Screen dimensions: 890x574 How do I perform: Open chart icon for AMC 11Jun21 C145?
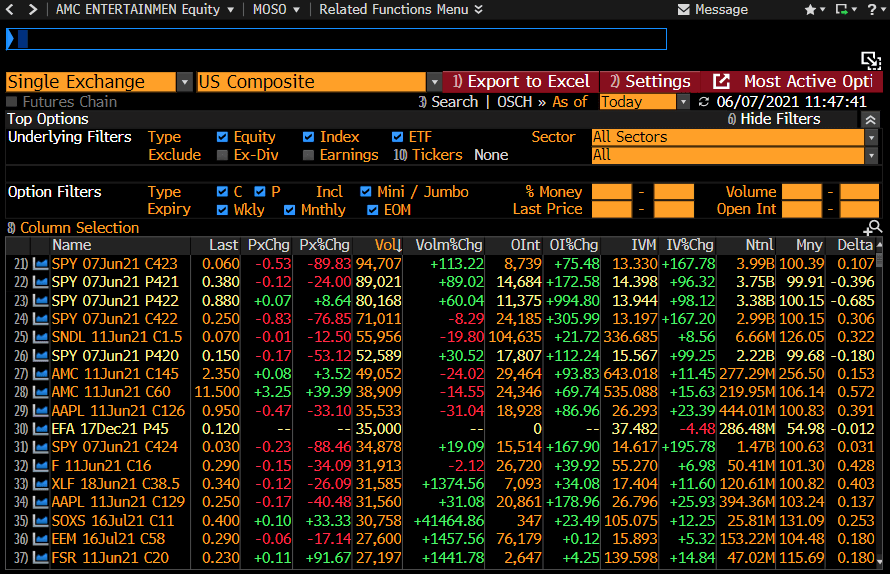40,374
